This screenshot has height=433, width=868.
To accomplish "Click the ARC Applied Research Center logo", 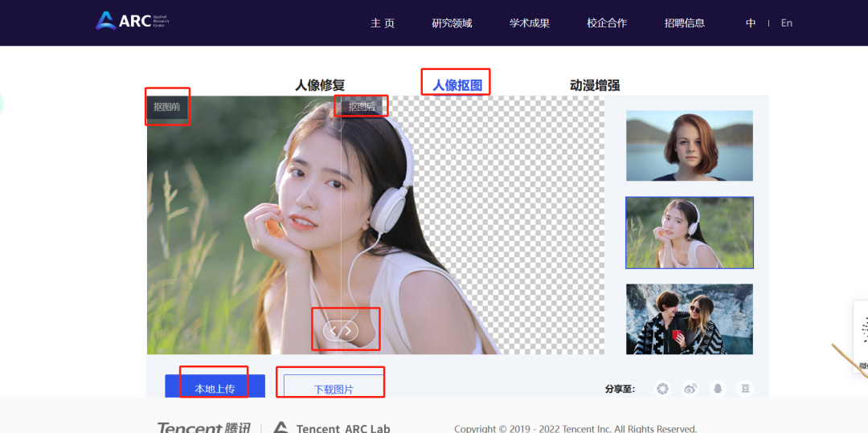I will point(133,21).
